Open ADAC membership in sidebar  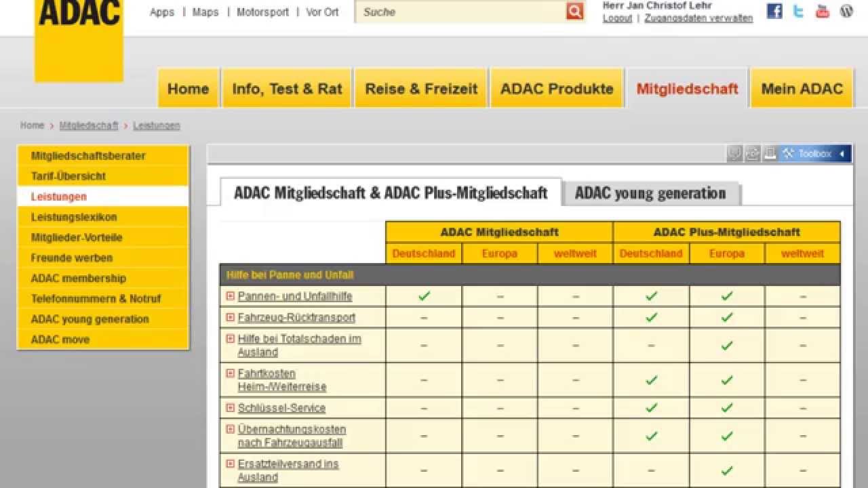click(x=103, y=278)
